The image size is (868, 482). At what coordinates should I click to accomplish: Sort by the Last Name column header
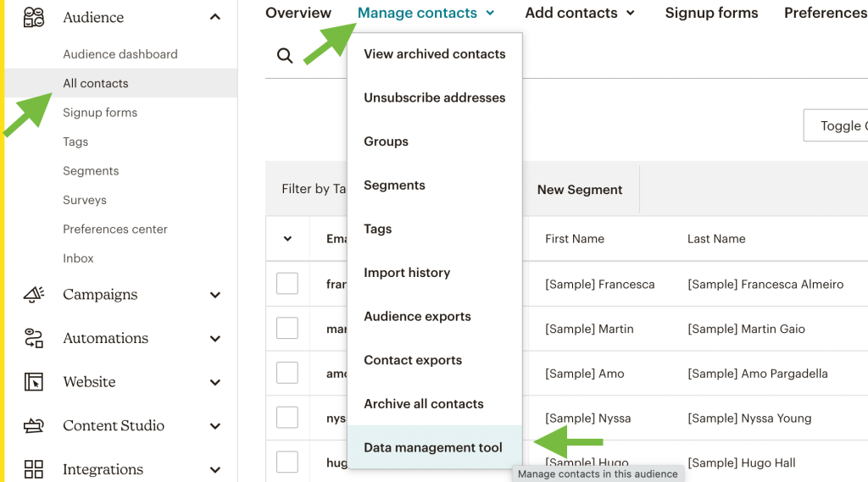click(x=716, y=239)
